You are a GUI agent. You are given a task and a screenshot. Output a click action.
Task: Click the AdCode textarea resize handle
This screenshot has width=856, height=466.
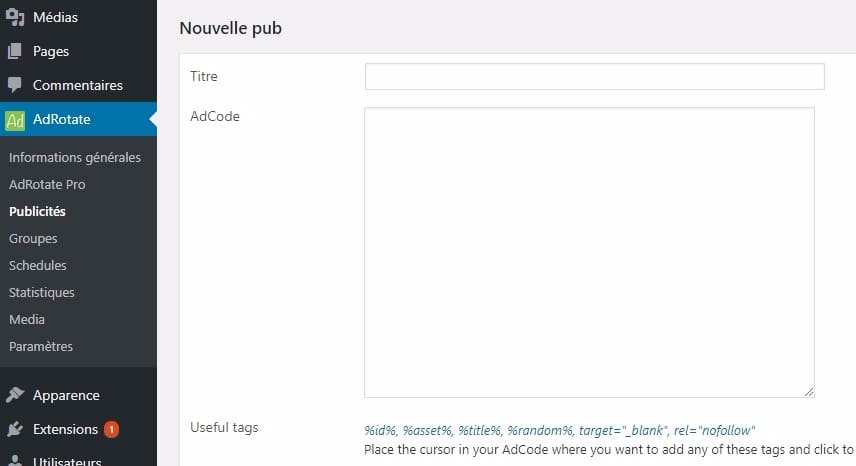coord(809,392)
